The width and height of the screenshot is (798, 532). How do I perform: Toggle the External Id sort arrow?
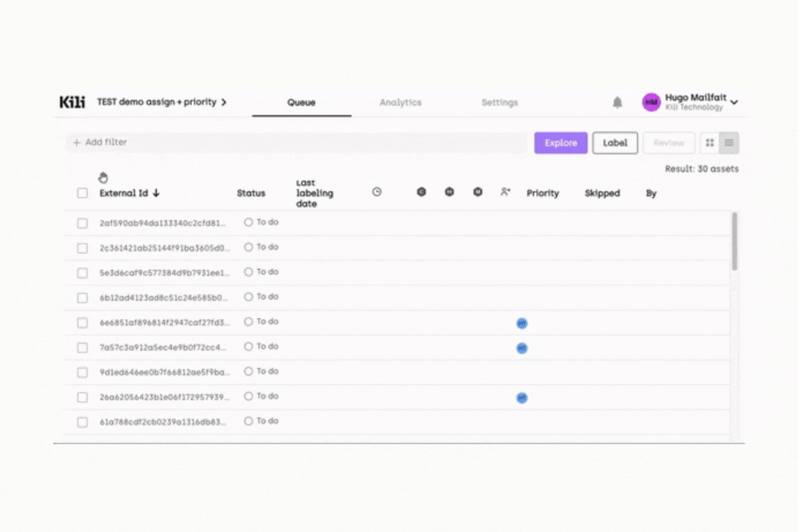157,193
